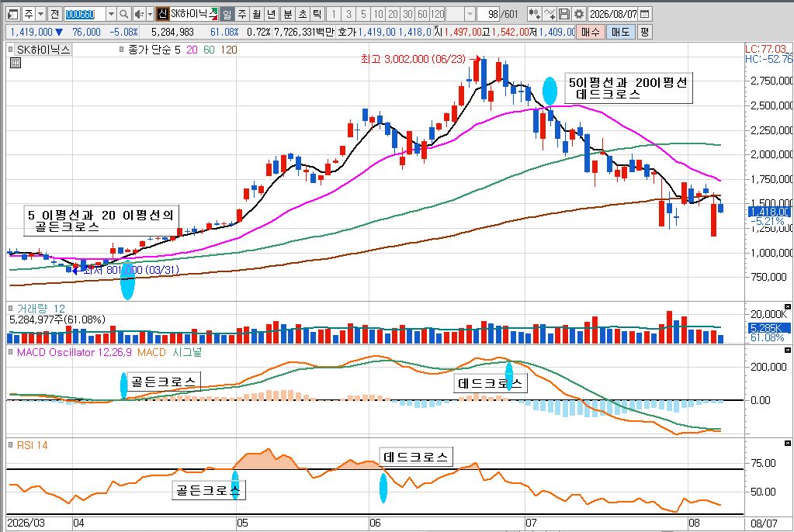The width and height of the screenshot is (794, 532).
Task: Select the 주 weekly period toggle
Action: click(243, 14)
